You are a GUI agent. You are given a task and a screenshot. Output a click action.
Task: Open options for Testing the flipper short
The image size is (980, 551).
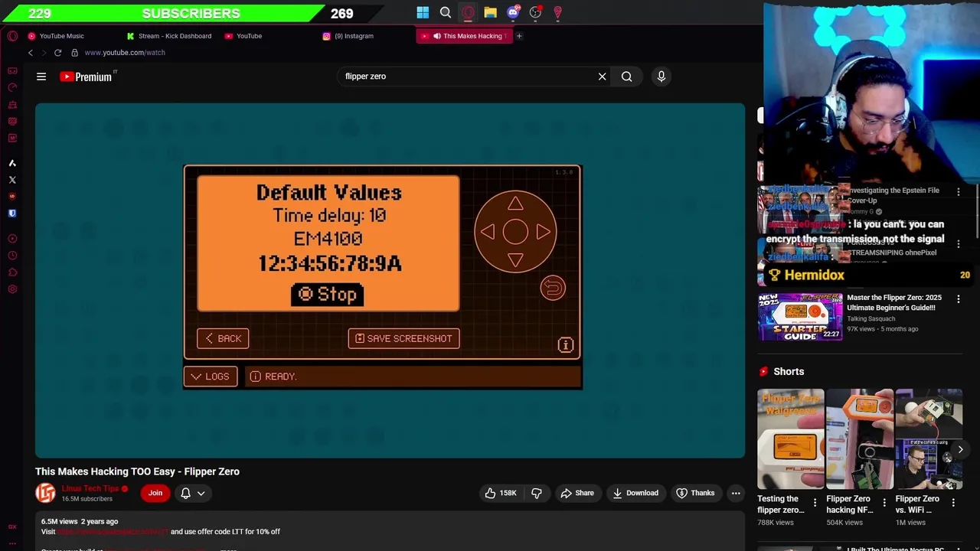point(815,503)
